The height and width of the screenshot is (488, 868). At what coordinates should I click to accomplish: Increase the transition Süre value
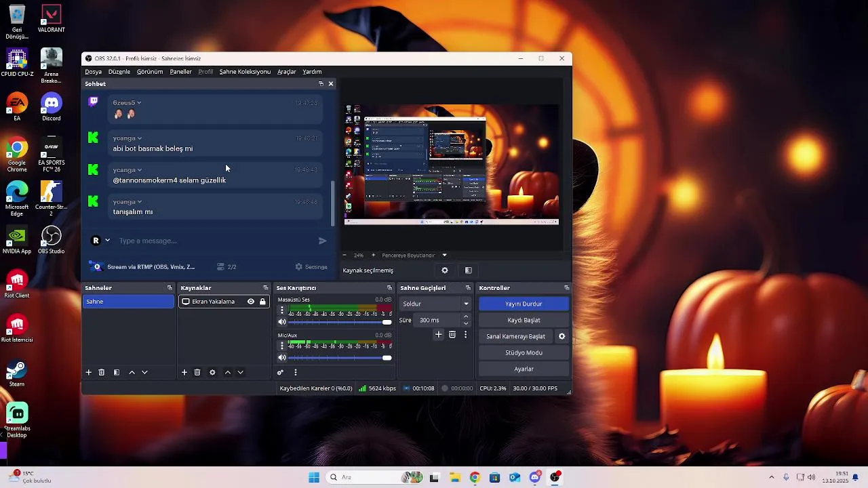(x=465, y=317)
